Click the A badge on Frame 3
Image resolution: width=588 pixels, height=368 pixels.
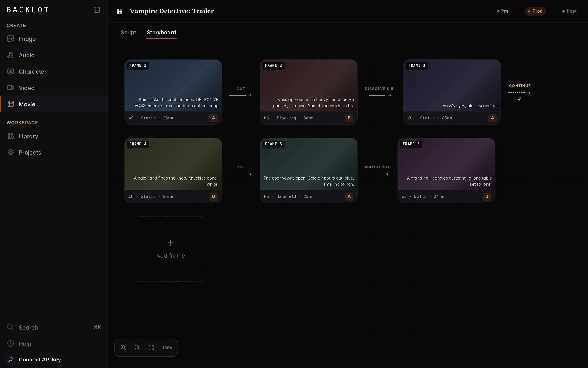(x=492, y=118)
